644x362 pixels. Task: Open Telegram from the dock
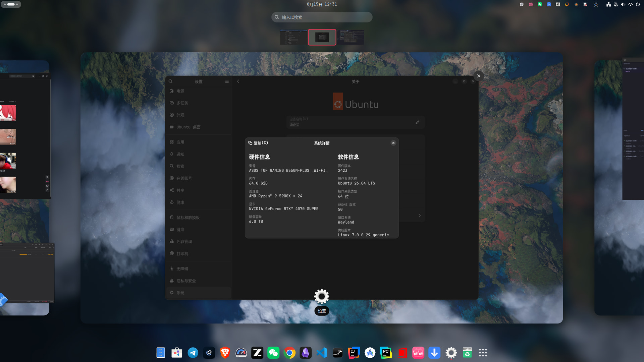coord(193,353)
